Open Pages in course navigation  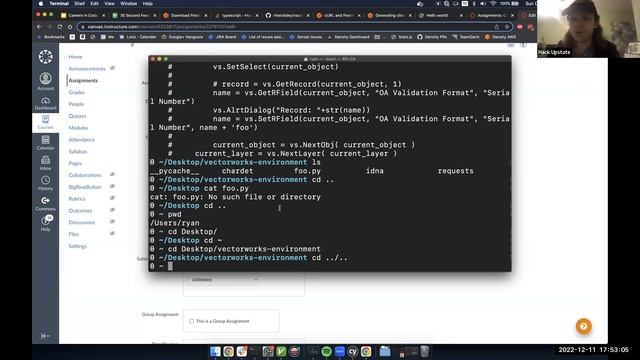75,163
